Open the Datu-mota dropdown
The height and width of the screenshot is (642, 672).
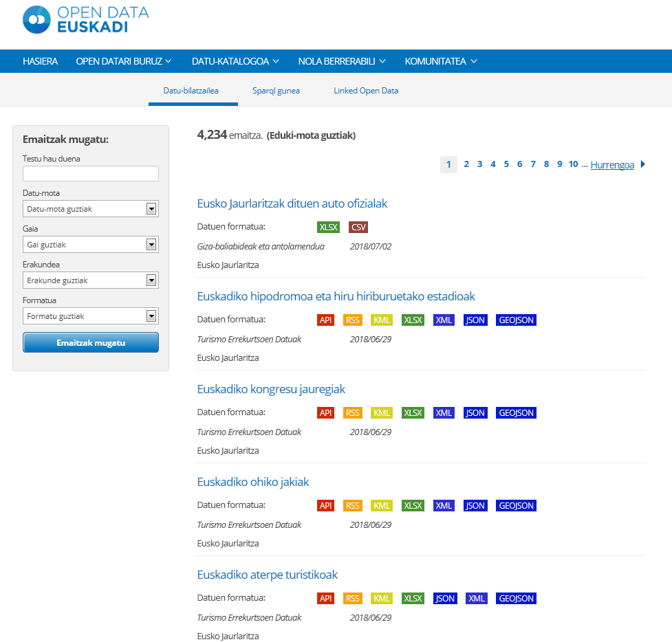click(x=91, y=209)
